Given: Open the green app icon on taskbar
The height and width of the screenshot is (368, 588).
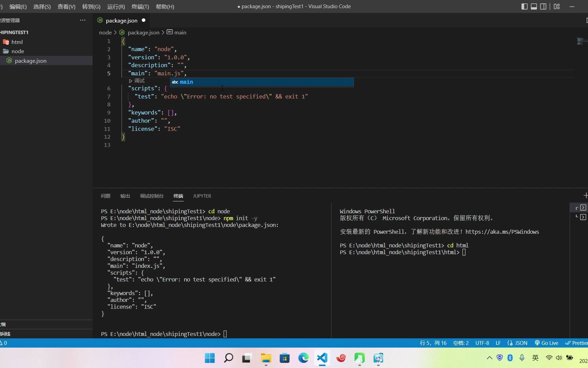Looking at the screenshot, I should click(359, 358).
